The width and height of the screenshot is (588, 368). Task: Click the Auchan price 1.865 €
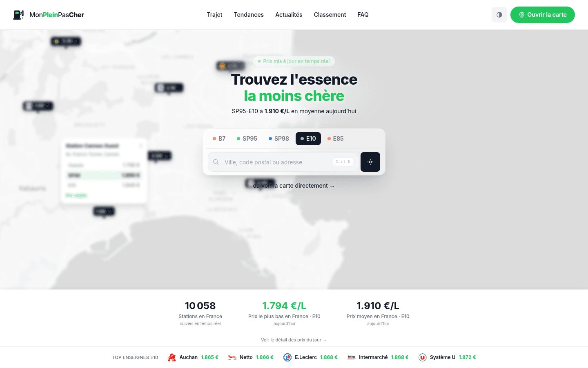[209, 357]
